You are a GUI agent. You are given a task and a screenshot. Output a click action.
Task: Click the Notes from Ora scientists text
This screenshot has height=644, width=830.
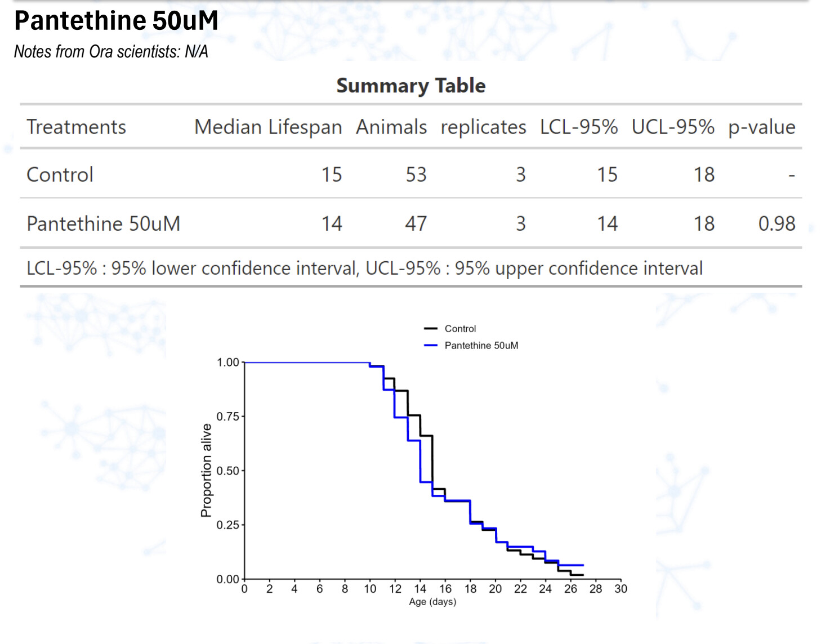pos(111,52)
